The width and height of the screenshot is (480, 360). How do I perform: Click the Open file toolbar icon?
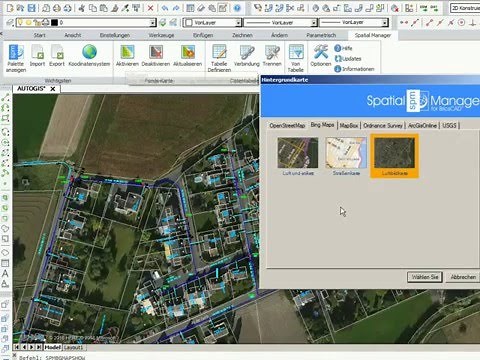21,8
